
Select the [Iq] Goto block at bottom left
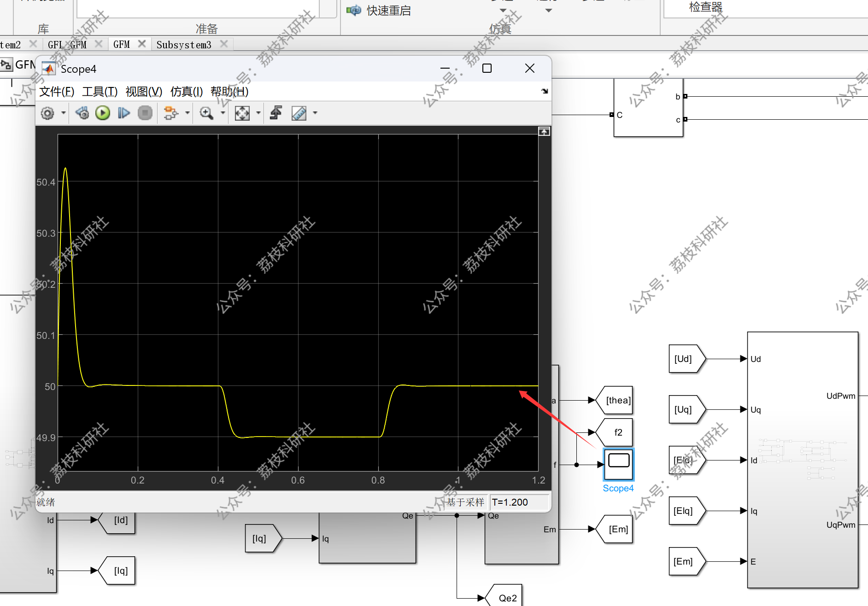[x=117, y=571]
